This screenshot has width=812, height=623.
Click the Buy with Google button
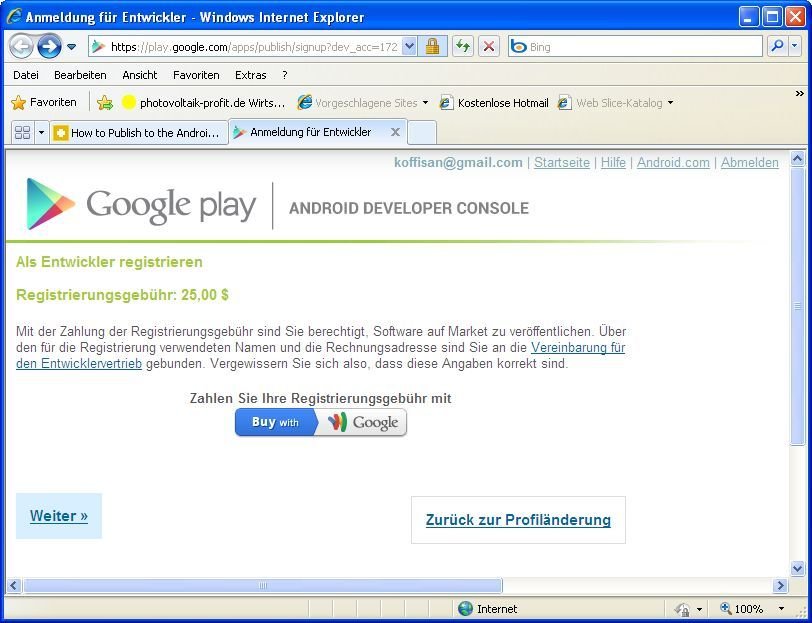point(321,422)
